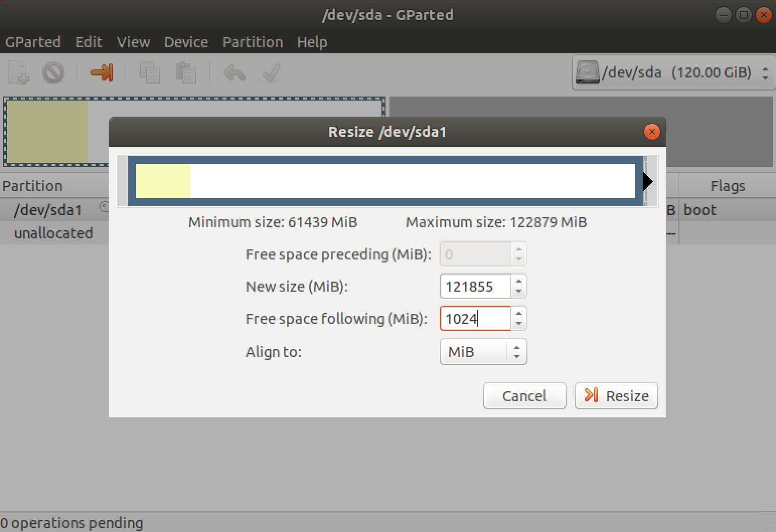Click the Copy partition toolbar icon
The height and width of the screenshot is (532, 776).
coord(149,72)
